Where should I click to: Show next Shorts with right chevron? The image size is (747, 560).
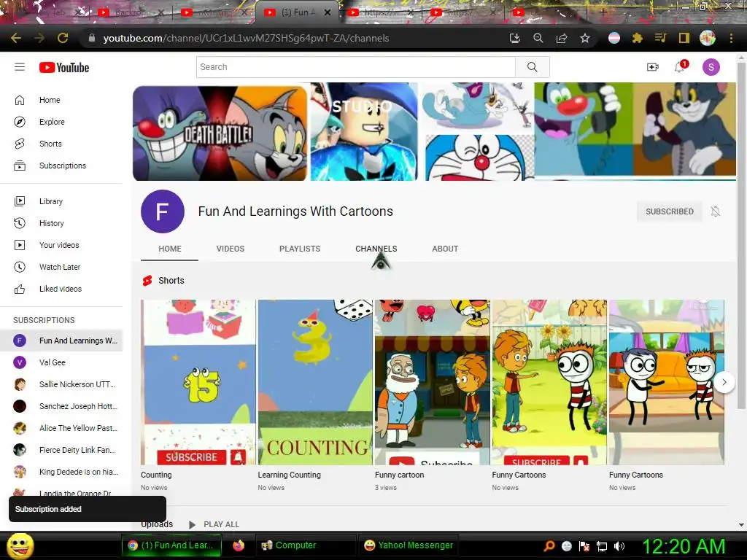tap(724, 382)
